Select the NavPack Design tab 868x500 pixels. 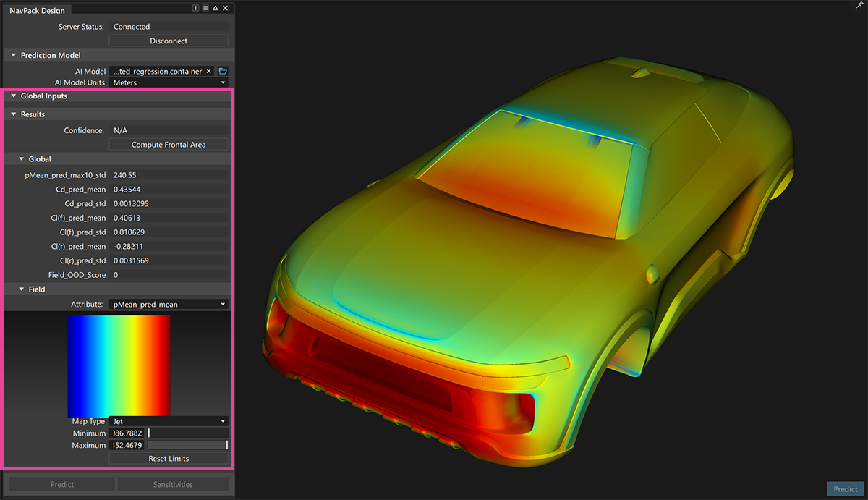(38, 10)
